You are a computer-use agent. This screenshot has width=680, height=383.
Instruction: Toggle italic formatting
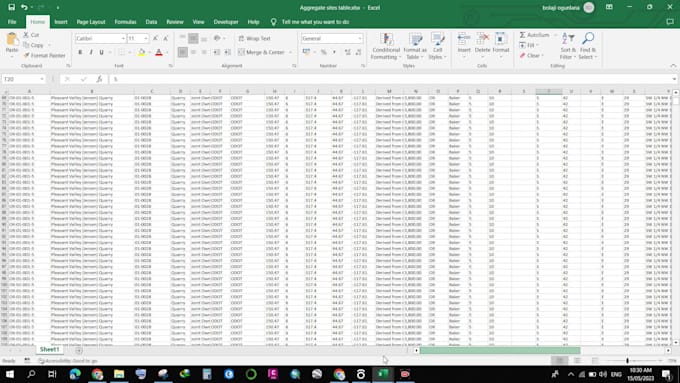click(x=91, y=52)
